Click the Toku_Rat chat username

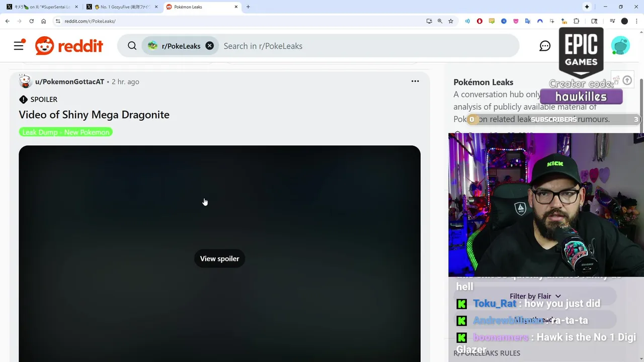[495, 304]
